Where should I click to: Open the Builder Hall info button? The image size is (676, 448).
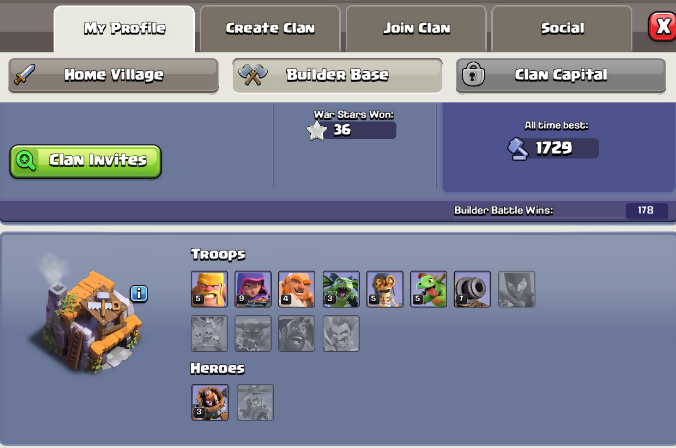(x=139, y=294)
